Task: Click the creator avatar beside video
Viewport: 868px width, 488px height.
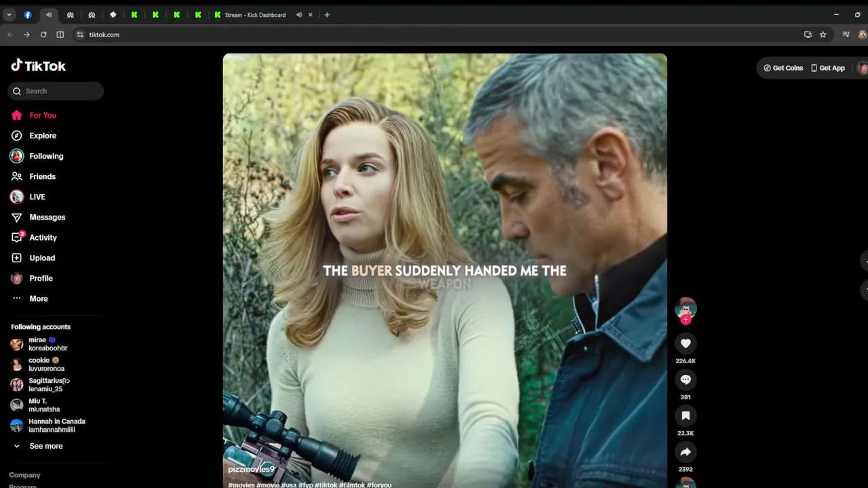Action: (686, 308)
